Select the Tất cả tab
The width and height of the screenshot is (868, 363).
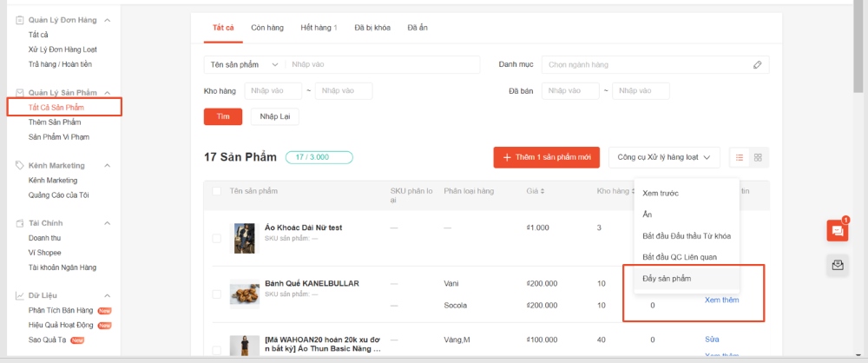(222, 28)
